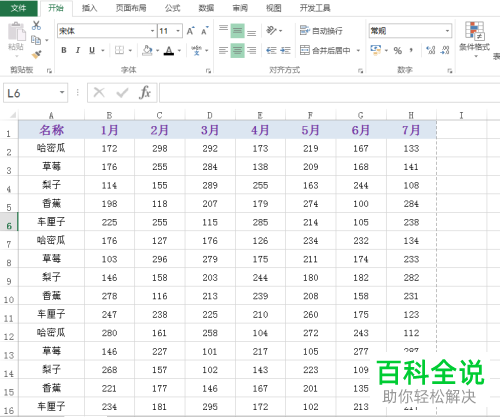Viewport: 500px width, 417px height.
Task: Open the font size 11 dropdown
Action: click(178, 31)
